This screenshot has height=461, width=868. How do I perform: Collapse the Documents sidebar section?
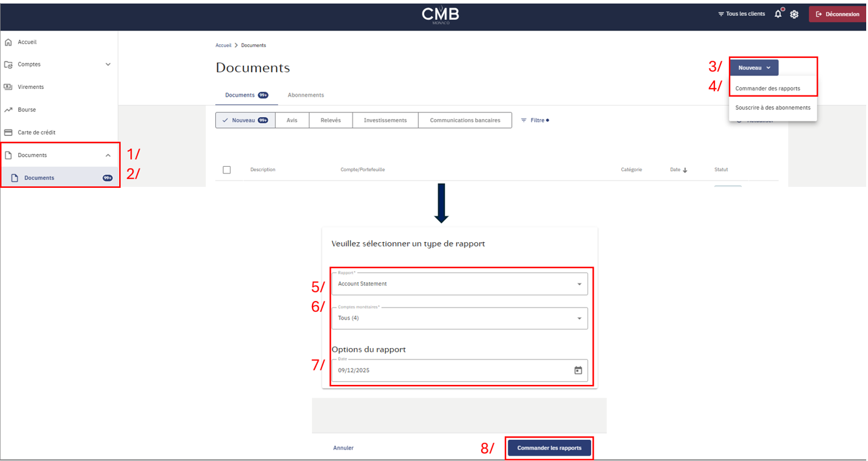pos(108,155)
